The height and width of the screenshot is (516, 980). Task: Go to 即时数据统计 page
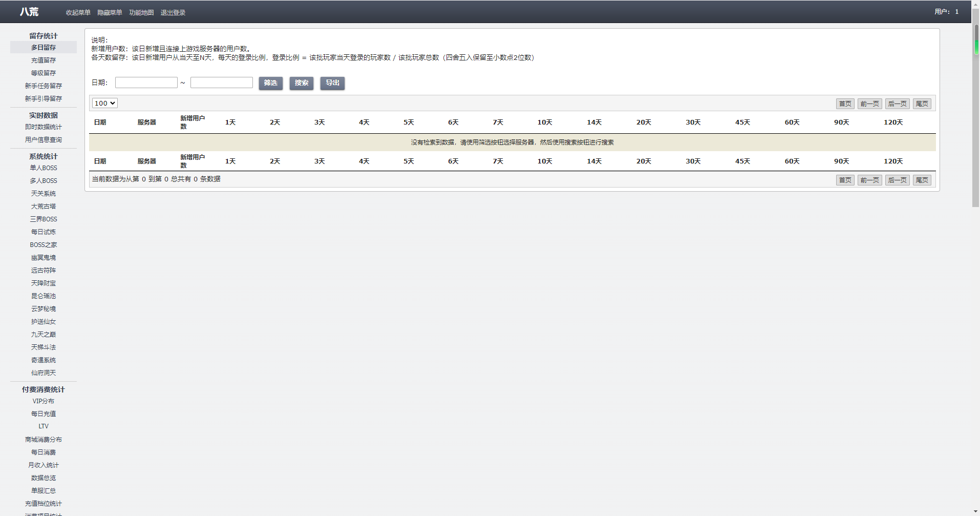click(x=44, y=127)
